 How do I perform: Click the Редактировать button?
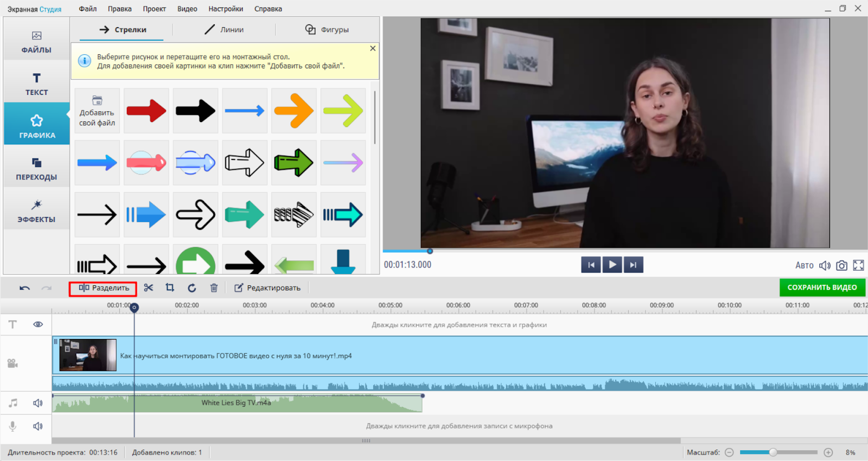point(267,288)
